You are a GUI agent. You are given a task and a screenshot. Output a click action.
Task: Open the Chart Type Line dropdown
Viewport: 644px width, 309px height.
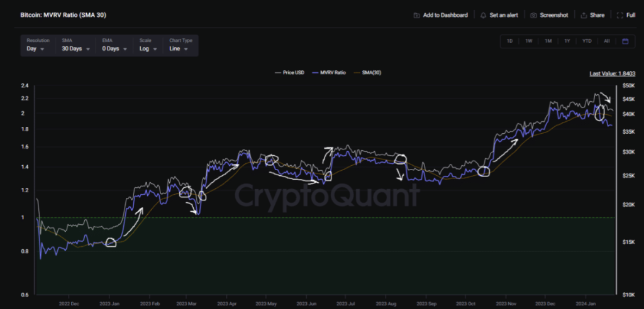[180, 48]
